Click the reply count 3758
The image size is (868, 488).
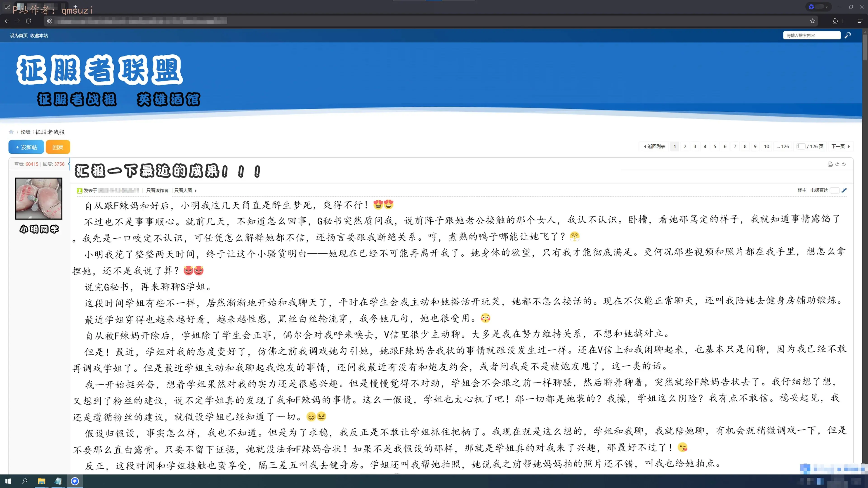[59, 164]
